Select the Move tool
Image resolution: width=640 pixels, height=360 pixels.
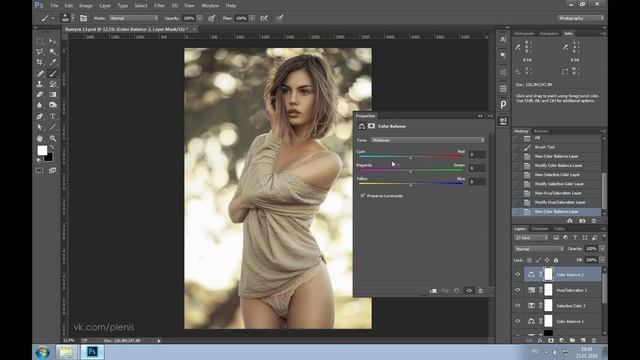[53, 41]
